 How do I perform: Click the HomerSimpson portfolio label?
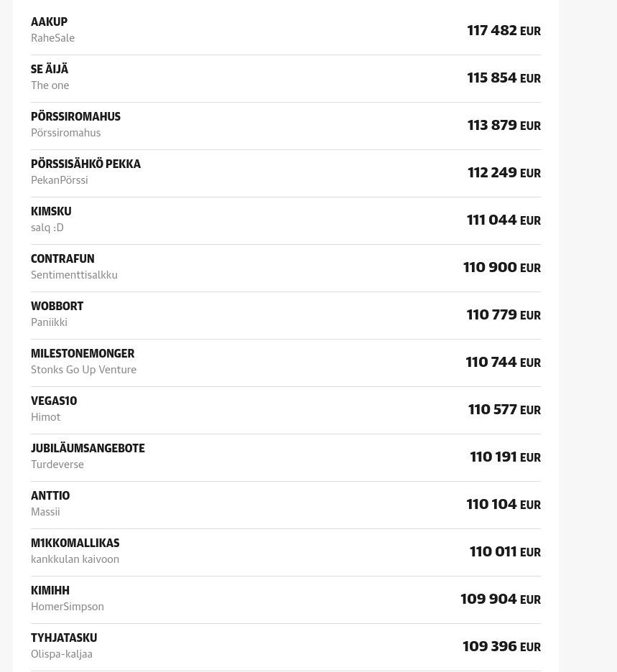[68, 607]
